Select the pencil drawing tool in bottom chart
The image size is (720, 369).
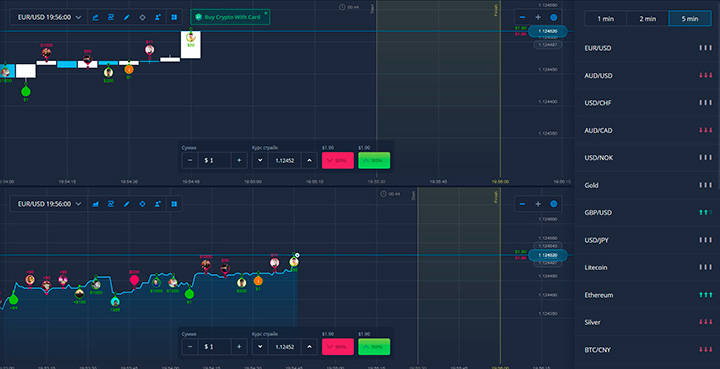pyautogui.click(x=127, y=204)
